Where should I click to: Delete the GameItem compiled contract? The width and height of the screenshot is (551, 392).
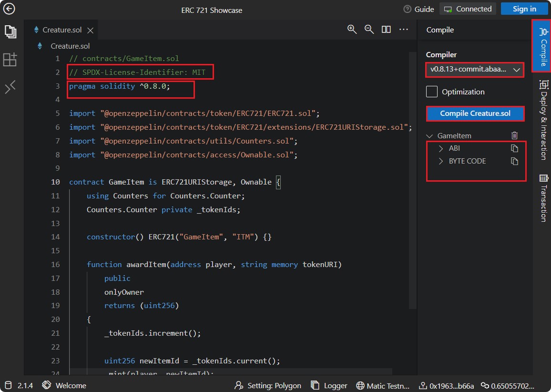[x=514, y=136]
